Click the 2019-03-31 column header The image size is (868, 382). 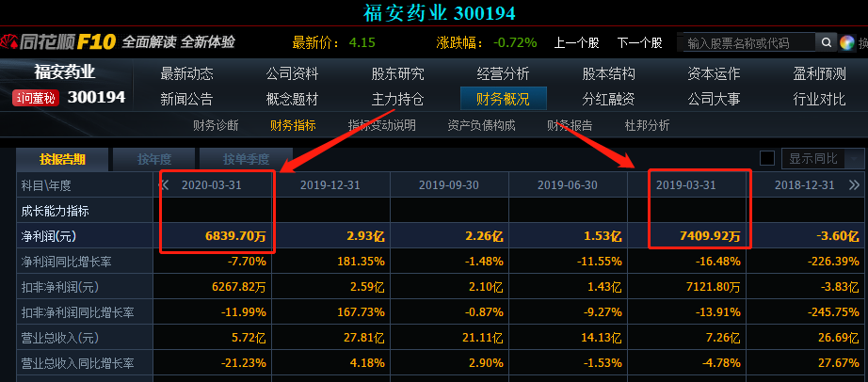click(686, 185)
